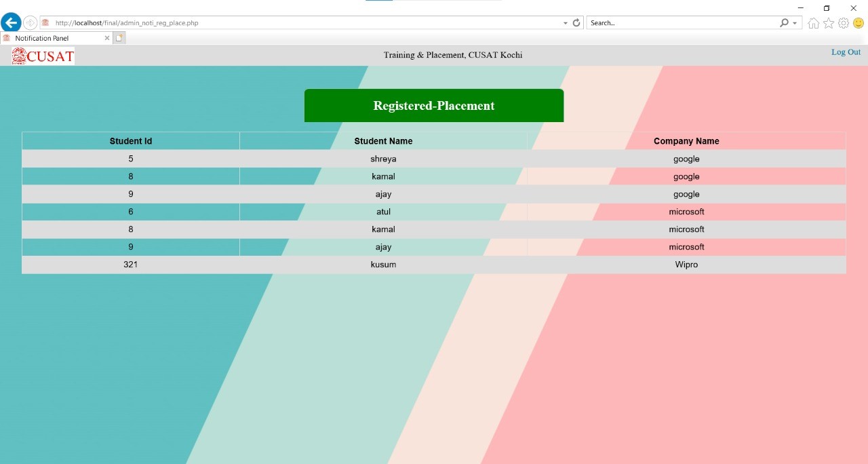
Task: Refresh the page with the reload icon
Action: (x=576, y=22)
